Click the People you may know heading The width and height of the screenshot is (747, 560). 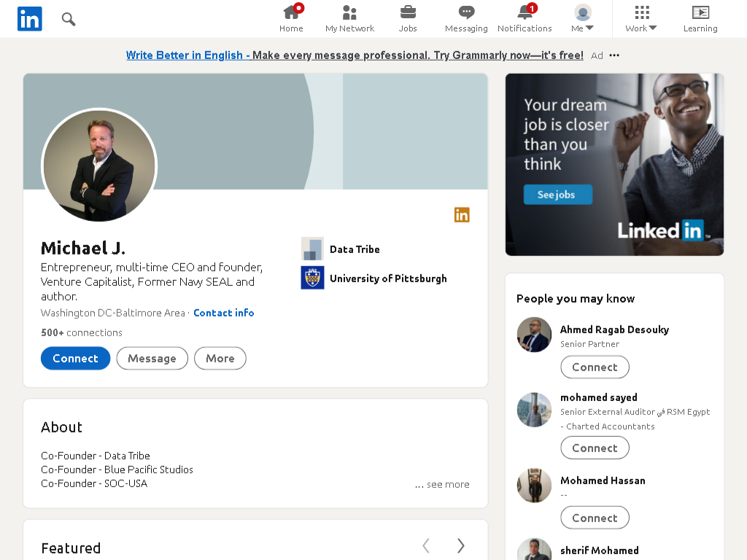[576, 298]
